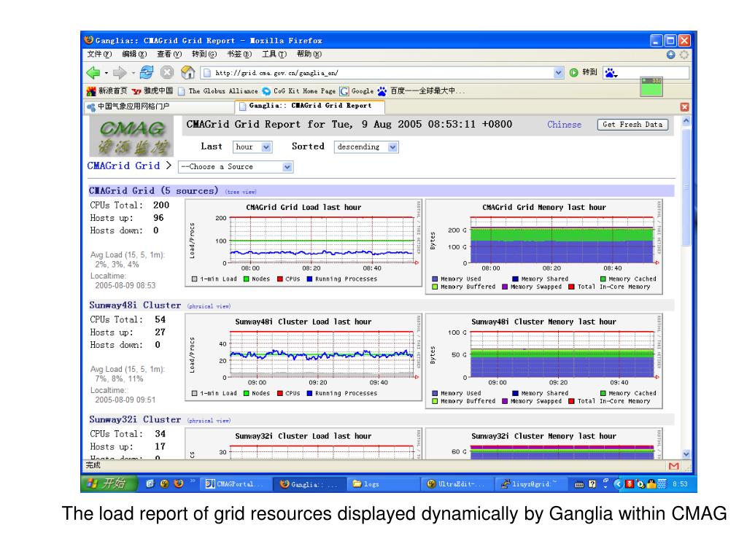The width and height of the screenshot is (747, 560).
Task: Open the Choose a Source dropdown
Action: pyautogui.click(x=236, y=167)
